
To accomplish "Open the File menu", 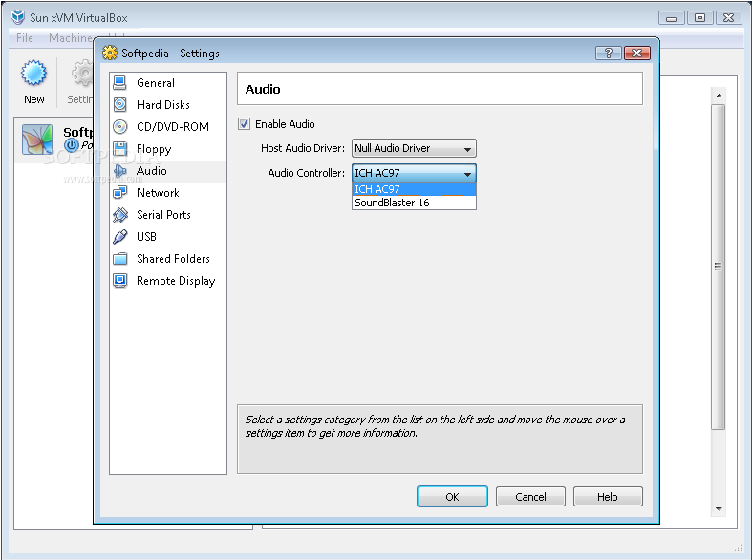I will pos(25,38).
